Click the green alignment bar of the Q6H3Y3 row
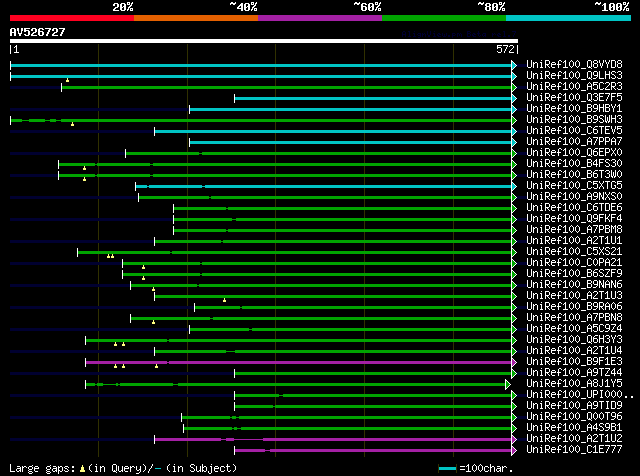640x476 pixels. [x=299, y=340]
